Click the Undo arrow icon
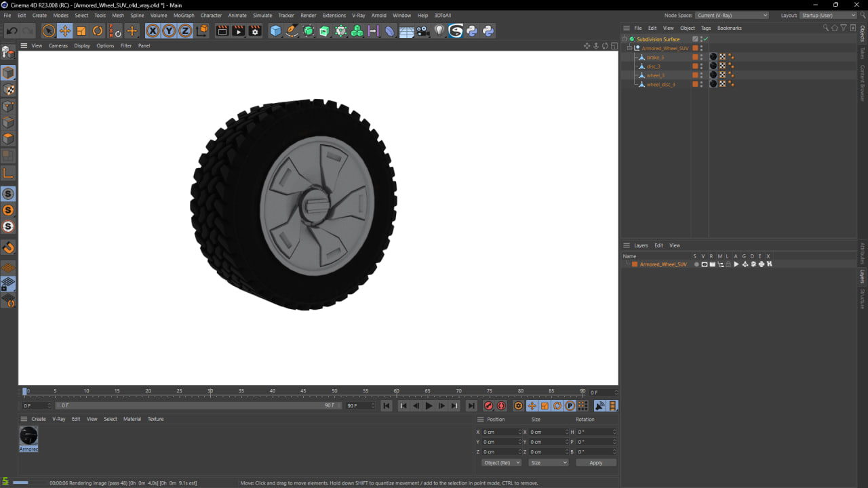This screenshot has height=488, width=868. [x=12, y=30]
